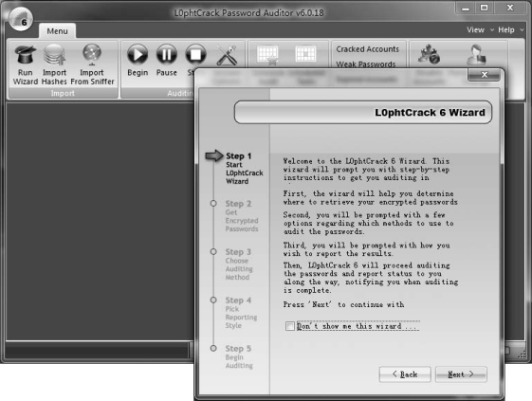Show Cracked Accounts

[367, 49]
